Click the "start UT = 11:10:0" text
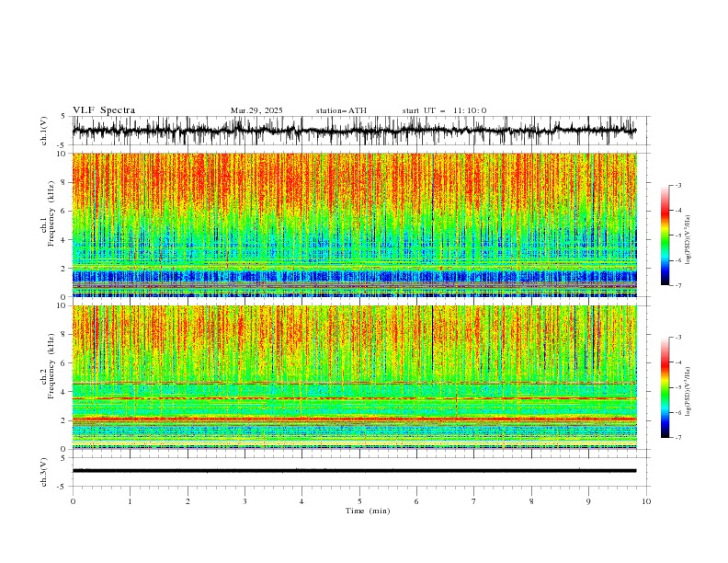728x563 pixels. tap(444, 110)
